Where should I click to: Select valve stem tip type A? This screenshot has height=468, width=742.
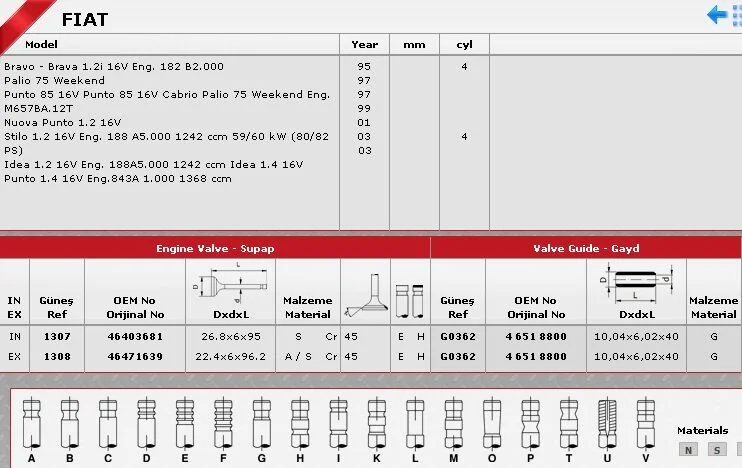click(x=32, y=423)
